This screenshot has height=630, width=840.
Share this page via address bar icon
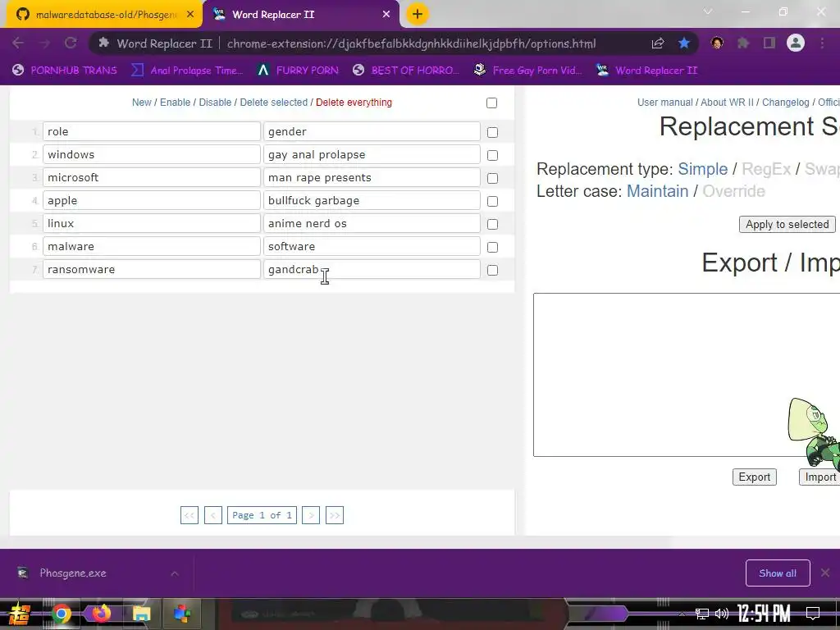(658, 43)
